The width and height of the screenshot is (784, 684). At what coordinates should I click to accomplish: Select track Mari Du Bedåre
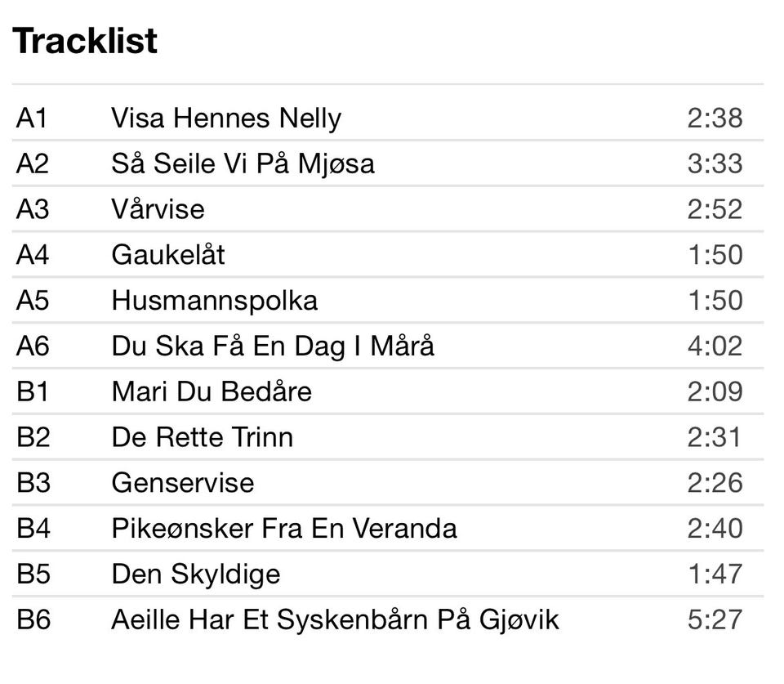point(212,391)
